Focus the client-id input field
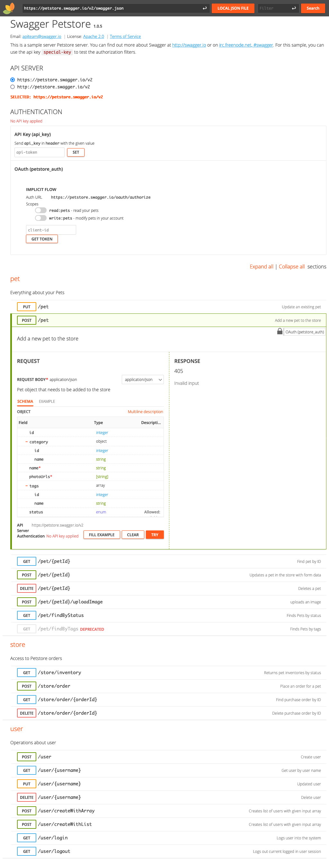 tap(51, 230)
